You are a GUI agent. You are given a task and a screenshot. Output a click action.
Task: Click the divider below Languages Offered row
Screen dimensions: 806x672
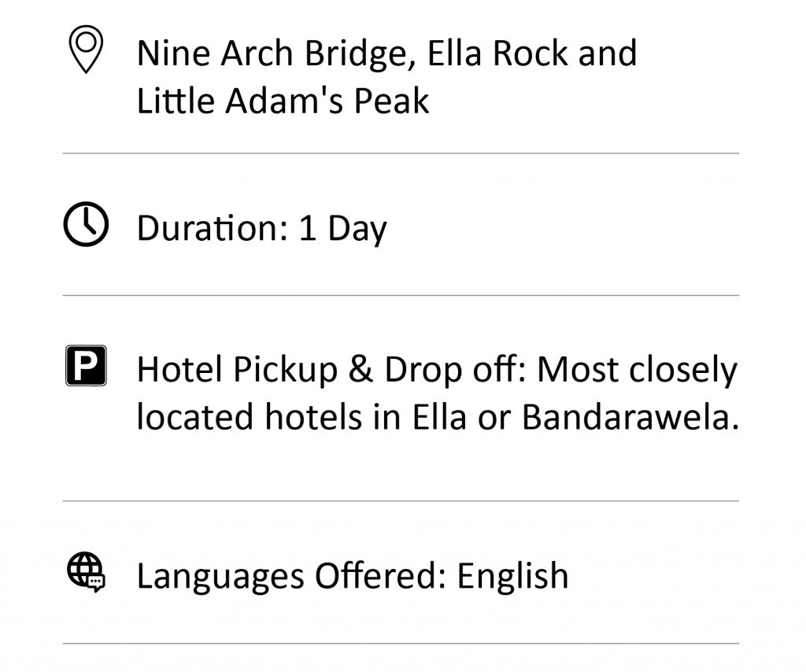(x=401, y=643)
